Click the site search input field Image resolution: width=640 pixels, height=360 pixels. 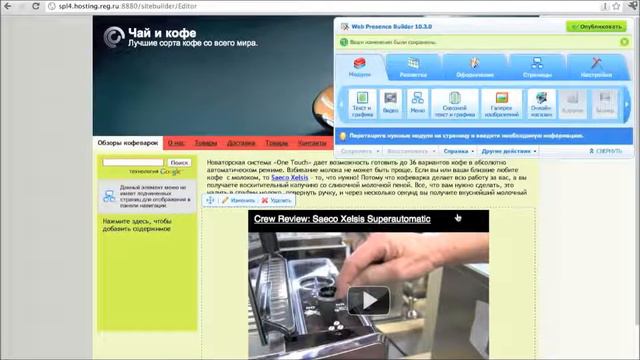coord(133,162)
